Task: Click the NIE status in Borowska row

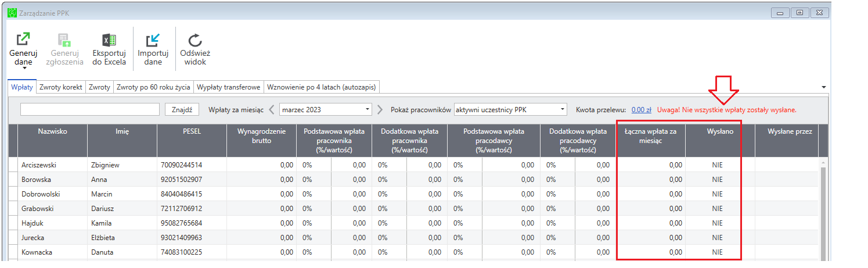Action: pyautogui.click(x=718, y=180)
